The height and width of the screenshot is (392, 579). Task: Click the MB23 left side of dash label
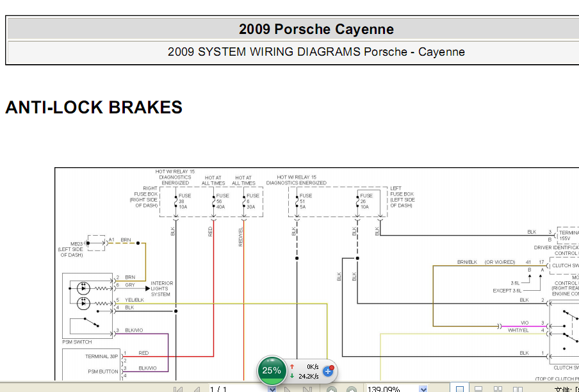(x=71, y=250)
